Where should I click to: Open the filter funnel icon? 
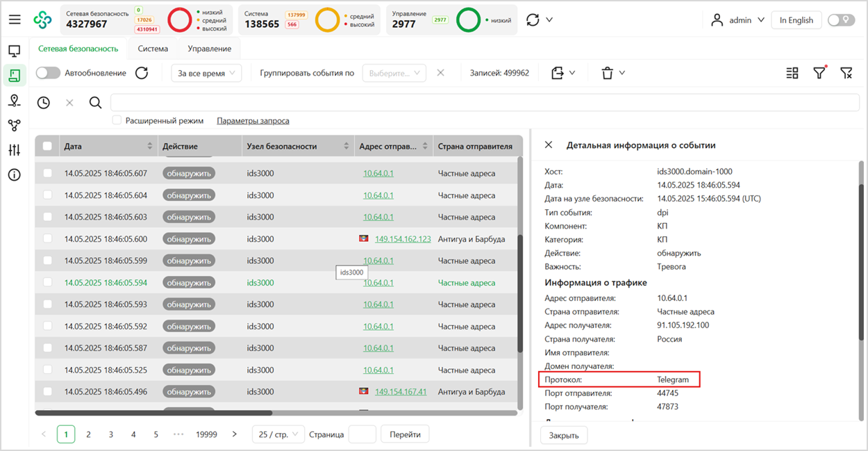point(819,73)
